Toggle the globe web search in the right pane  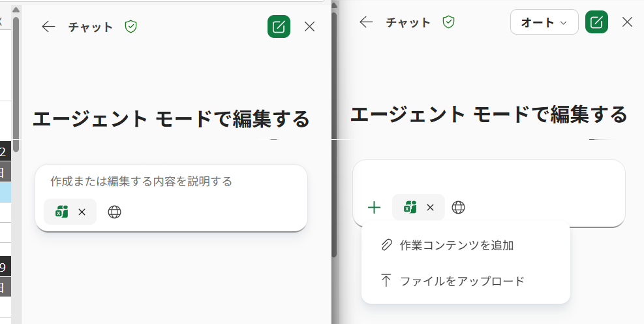(459, 208)
